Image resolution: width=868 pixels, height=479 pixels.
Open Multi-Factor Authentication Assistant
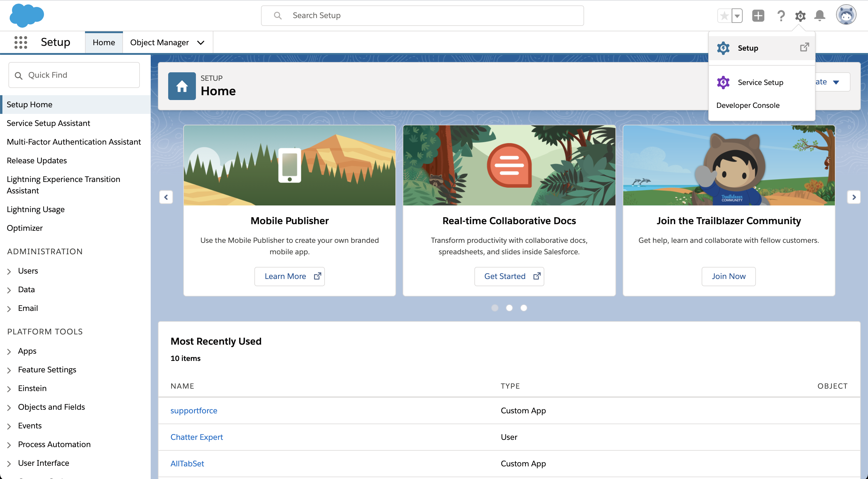click(x=74, y=142)
